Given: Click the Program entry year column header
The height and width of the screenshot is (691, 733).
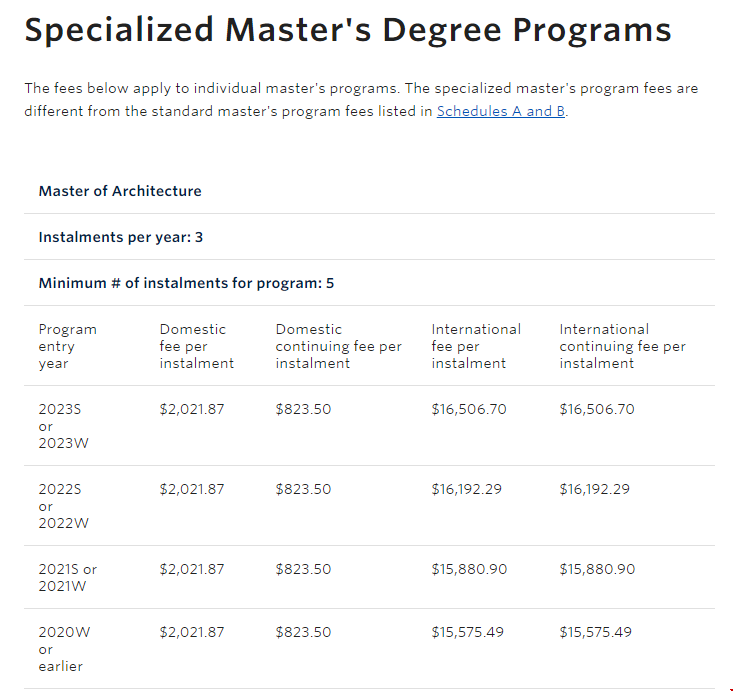Looking at the screenshot, I should 67,346.
